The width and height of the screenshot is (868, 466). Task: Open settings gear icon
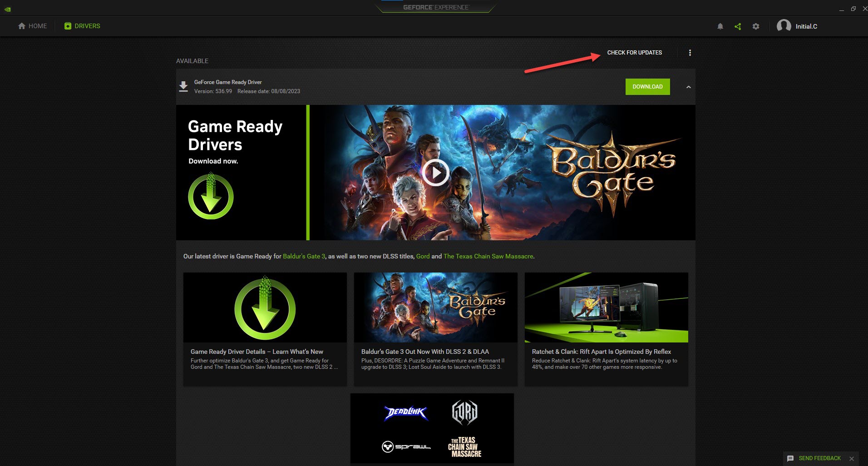[x=755, y=26]
